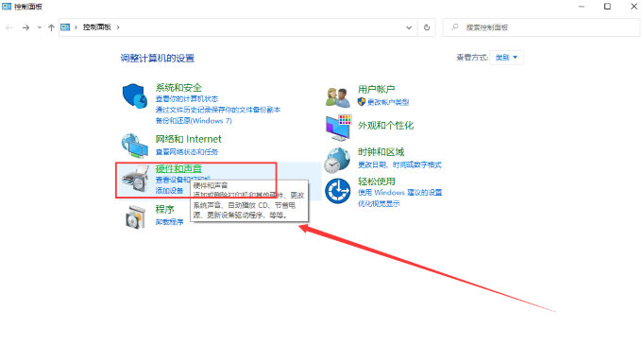Viewport: 644px width, 363px height.
Task: Click the User Accounts people icon
Action: [338, 97]
